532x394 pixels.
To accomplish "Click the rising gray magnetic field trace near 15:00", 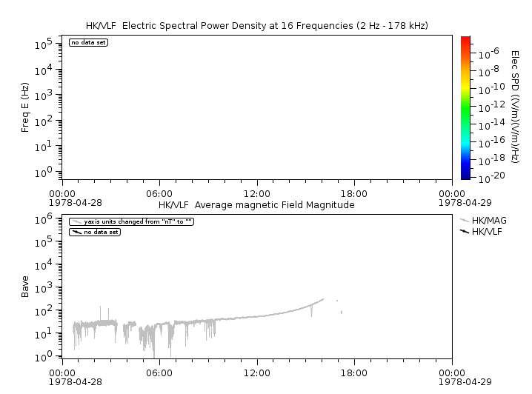I will pyautogui.click(x=305, y=307).
